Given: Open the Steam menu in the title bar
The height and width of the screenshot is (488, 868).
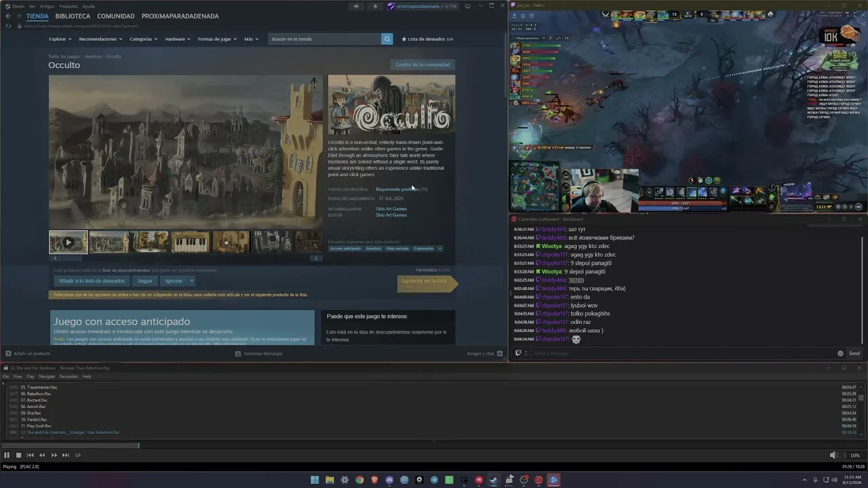Looking at the screenshot, I should click(18, 6).
